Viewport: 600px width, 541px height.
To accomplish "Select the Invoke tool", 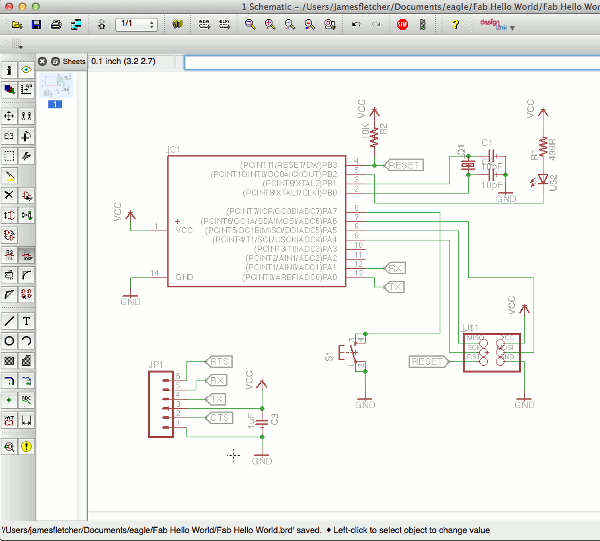I will pos(26,294).
